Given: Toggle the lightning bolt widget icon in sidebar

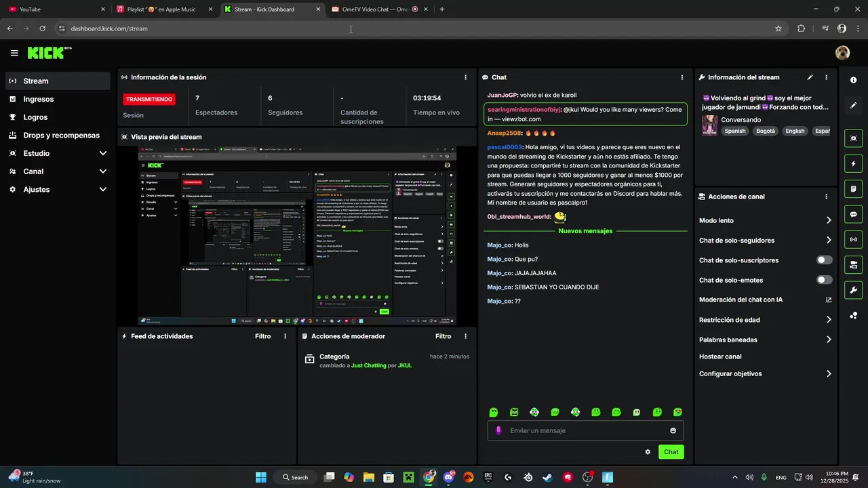Looking at the screenshot, I should pos(853,163).
